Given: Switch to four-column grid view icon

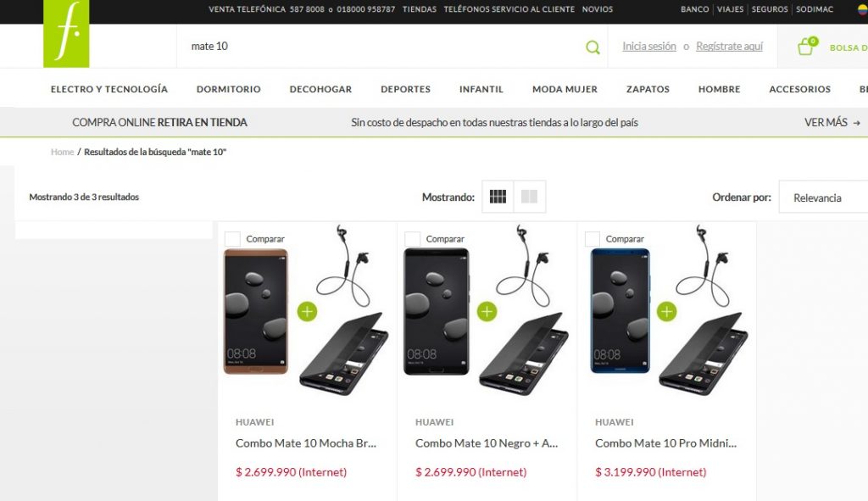Looking at the screenshot, I should (x=498, y=197).
